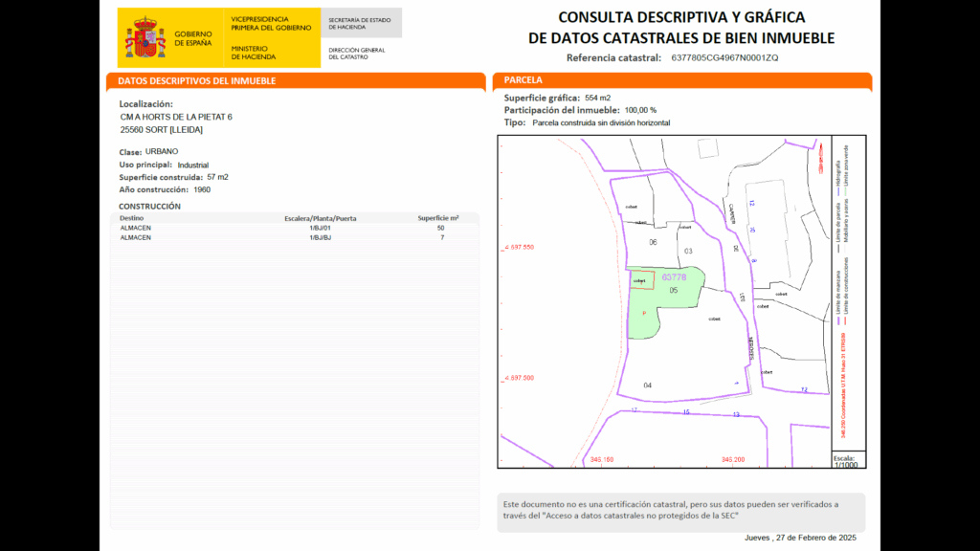The width and height of the screenshot is (980, 551).
Task: Click the second ALMACEN row 1/BJ/BJ
Action: [295, 237]
